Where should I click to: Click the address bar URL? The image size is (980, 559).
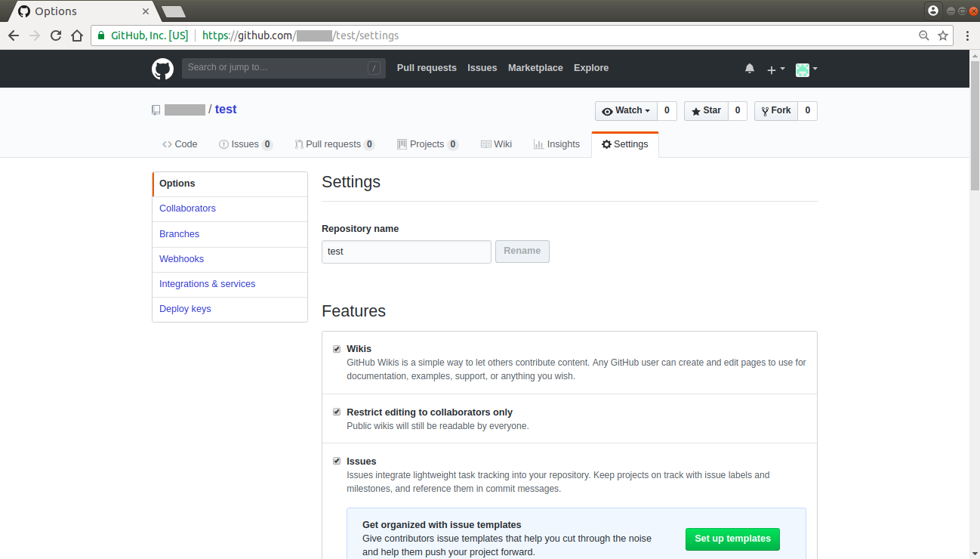click(x=300, y=36)
